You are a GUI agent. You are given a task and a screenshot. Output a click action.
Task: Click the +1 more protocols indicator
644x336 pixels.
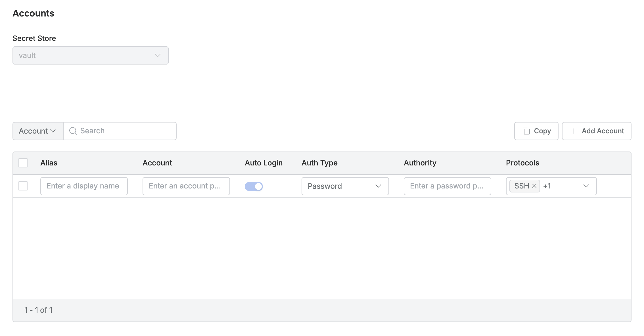547,186
